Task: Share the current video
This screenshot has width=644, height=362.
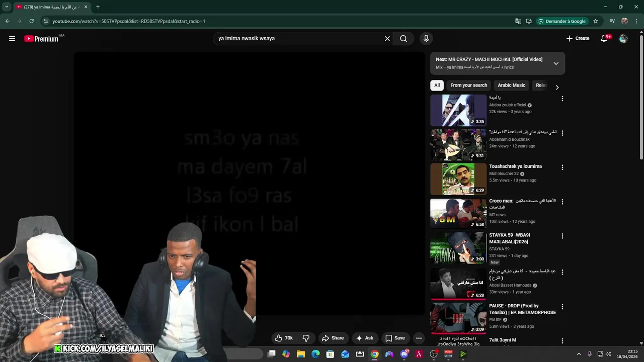Action: [x=333, y=338]
